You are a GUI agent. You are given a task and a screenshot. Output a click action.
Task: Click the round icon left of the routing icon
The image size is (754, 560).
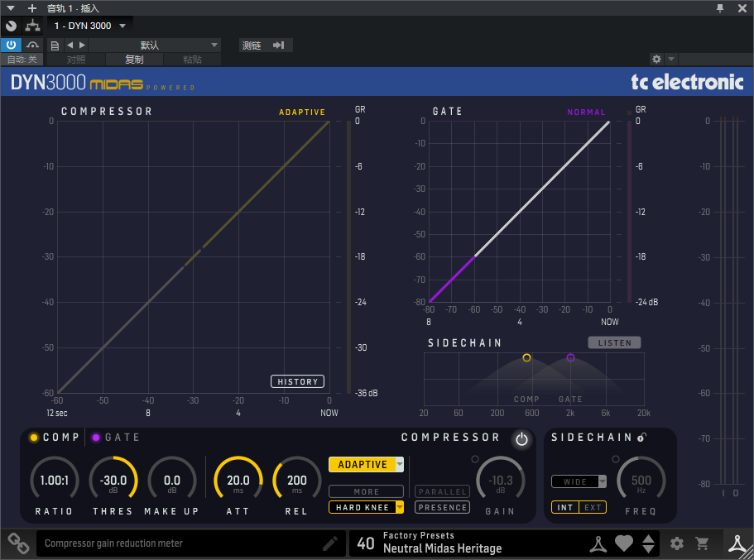pos(11,26)
